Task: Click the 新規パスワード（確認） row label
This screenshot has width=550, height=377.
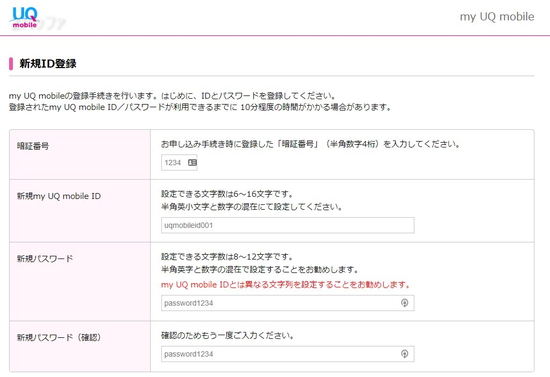Action: [59, 337]
